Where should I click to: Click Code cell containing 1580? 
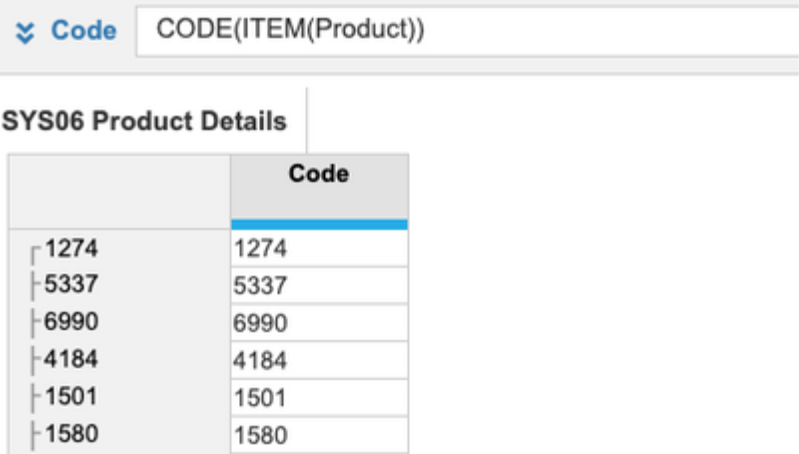tap(319, 435)
